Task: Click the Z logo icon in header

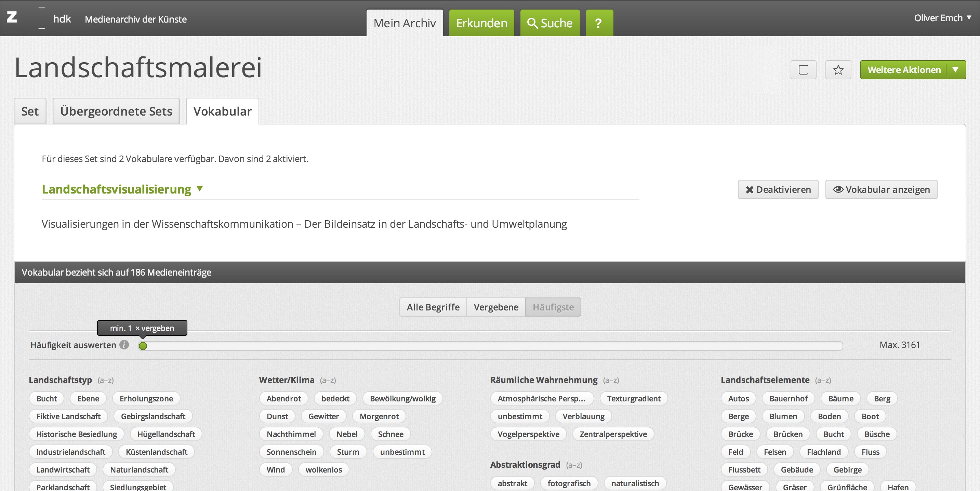Action: coord(12,17)
